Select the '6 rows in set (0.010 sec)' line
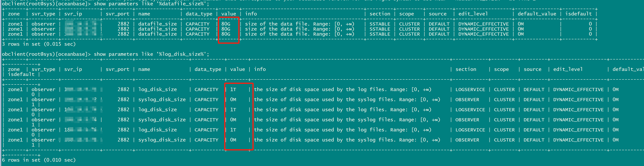This screenshot has width=644, height=166. click(39, 160)
